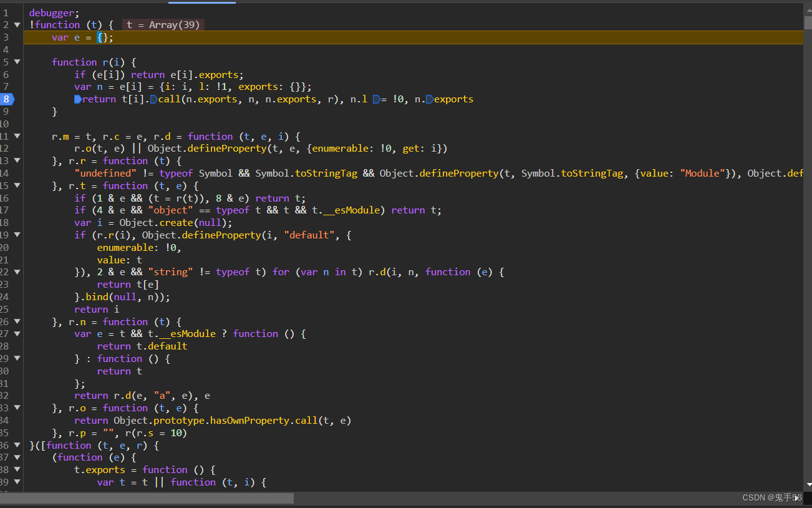Click 'return t.default' statement
Image resolution: width=812 pixels, height=508 pixels.
142,346
